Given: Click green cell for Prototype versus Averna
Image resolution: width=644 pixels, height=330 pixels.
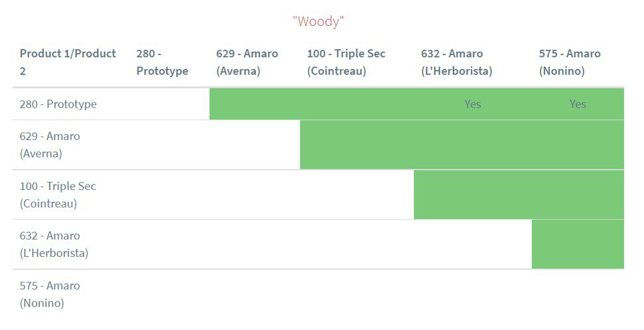Looking at the screenshot, I should [x=255, y=104].
